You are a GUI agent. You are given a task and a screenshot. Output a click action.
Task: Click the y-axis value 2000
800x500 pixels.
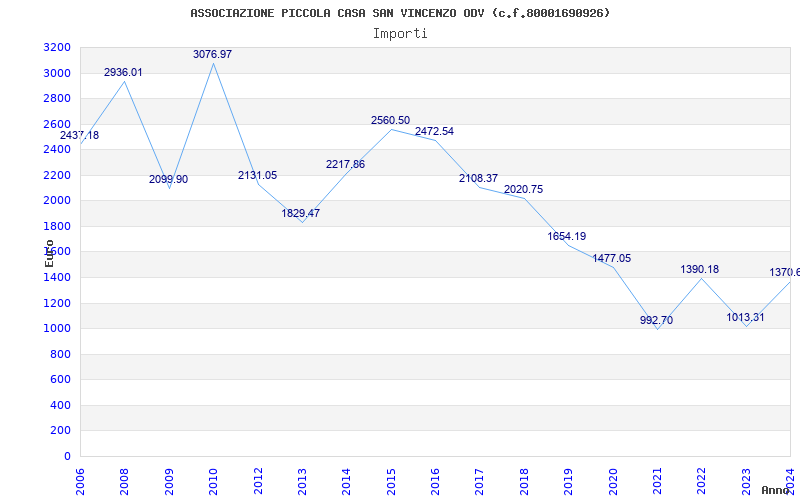[x=57, y=201]
